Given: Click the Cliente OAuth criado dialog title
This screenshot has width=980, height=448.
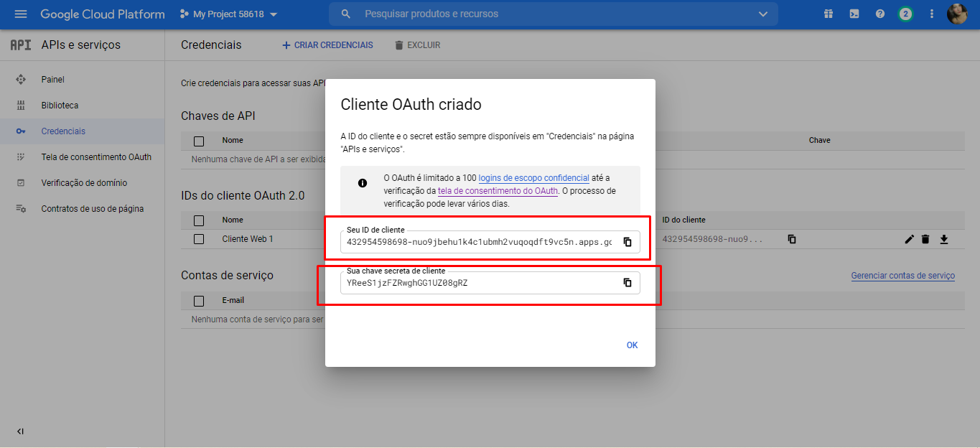Looking at the screenshot, I should [411, 105].
